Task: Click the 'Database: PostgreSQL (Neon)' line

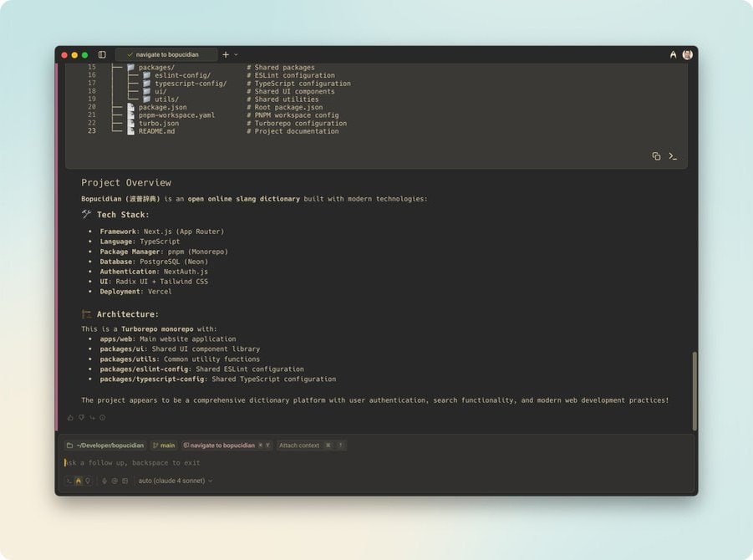Action: (154, 262)
